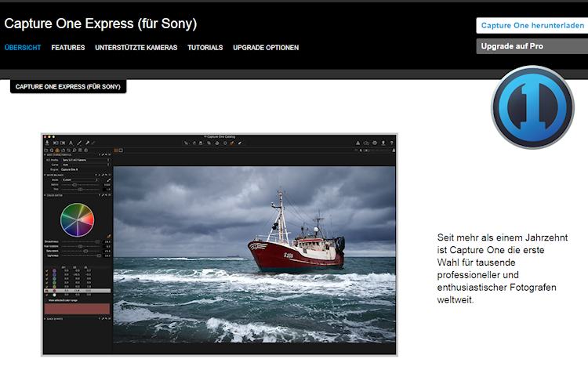Image resolution: width=588 pixels, height=384 pixels.
Task: Select the orange highlighted Color tool tab
Action: pyautogui.click(x=57, y=150)
